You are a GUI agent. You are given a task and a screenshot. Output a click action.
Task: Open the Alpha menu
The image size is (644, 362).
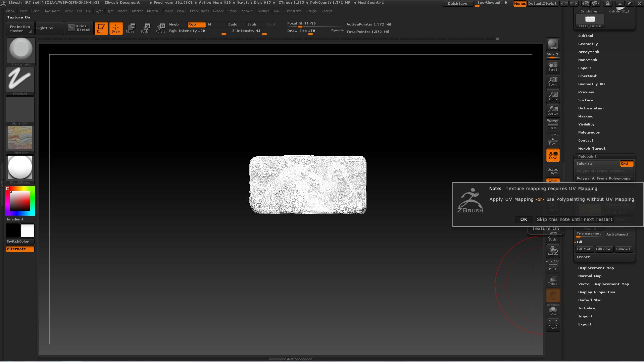point(10,11)
